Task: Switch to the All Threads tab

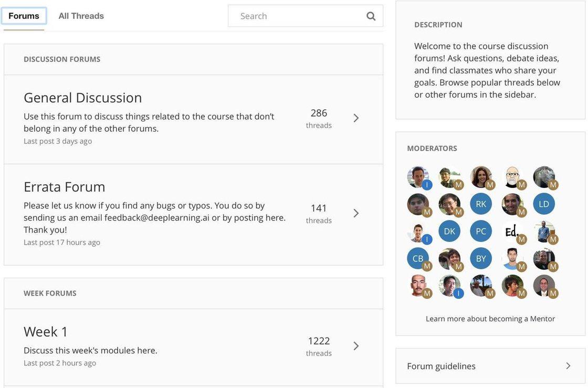Action: point(81,16)
